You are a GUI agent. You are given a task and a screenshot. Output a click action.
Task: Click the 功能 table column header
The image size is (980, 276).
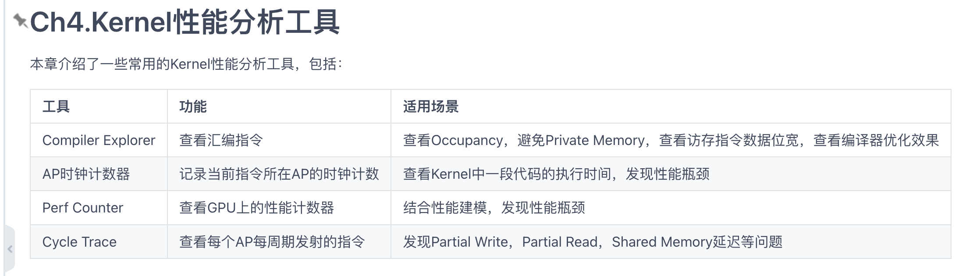pos(193,106)
